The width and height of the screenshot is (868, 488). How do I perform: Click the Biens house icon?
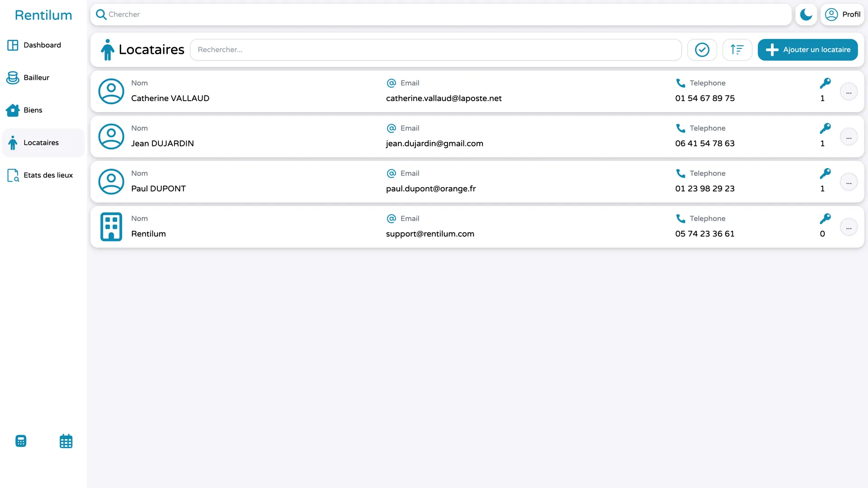(x=13, y=110)
